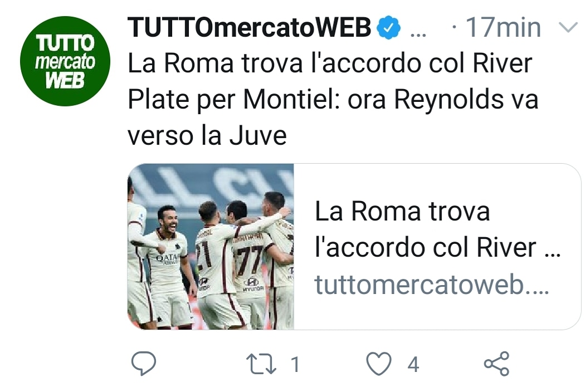The width and height of the screenshot is (586, 392).
Task: Click 'verso la Juve' tweet line
Action: pos(207,135)
